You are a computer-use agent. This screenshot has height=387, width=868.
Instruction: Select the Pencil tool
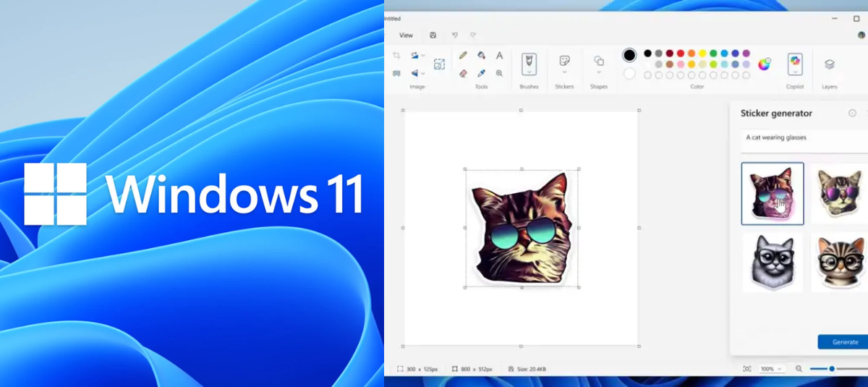(x=463, y=55)
